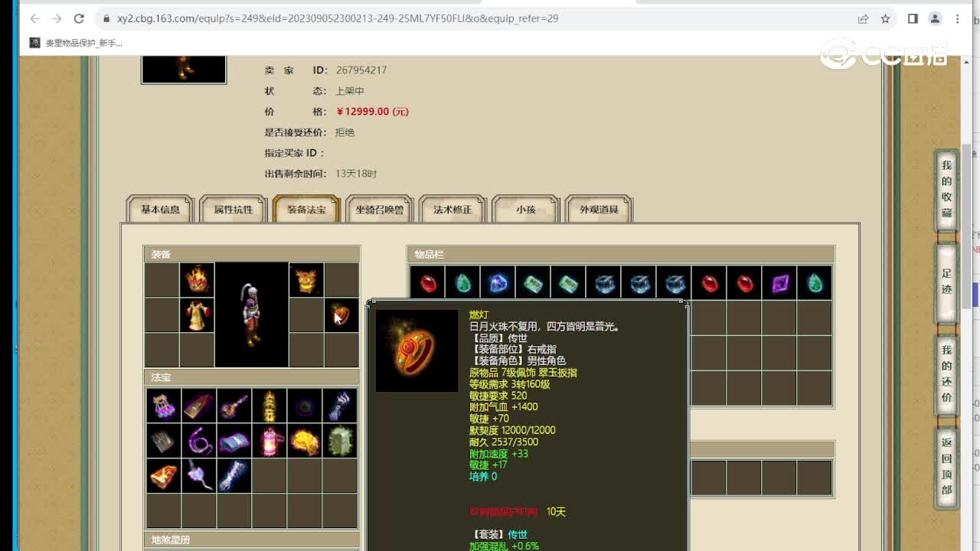Go back with browser back arrow

(34, 18)
